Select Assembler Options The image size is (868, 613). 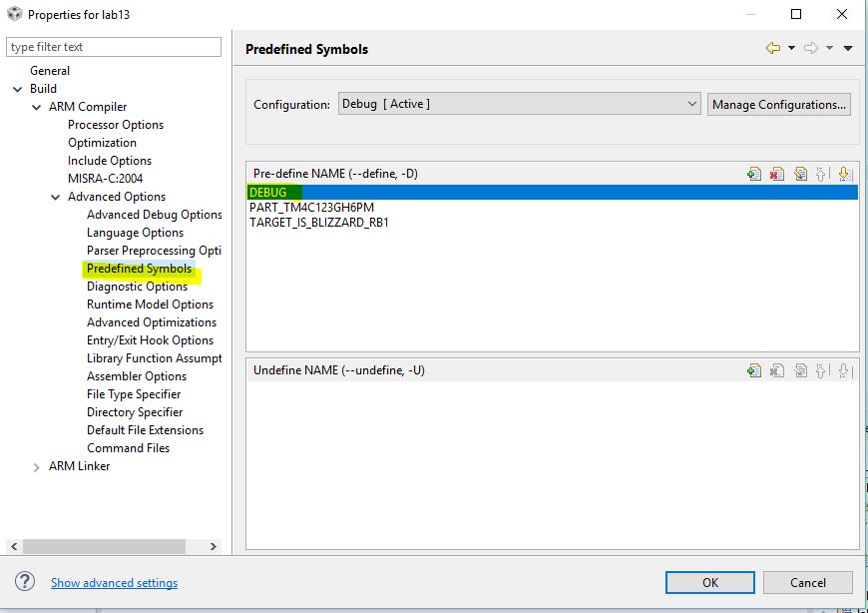point(137,376)
